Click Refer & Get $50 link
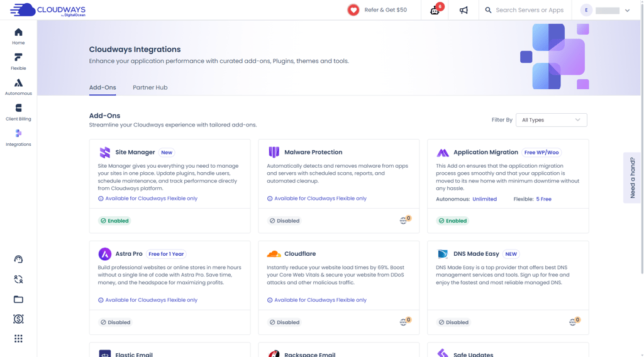Viewport: 644px width, 357px height. (386, 10)
